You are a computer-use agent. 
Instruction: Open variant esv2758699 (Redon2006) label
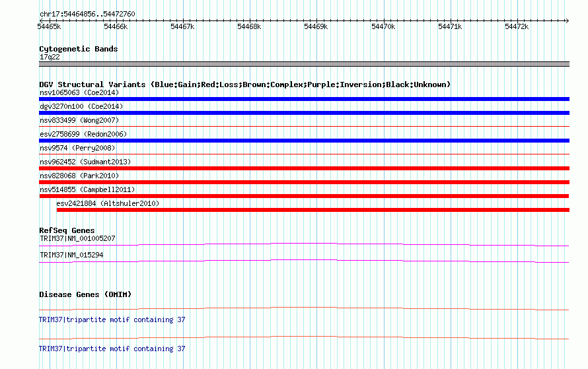[x=83, y=134]
